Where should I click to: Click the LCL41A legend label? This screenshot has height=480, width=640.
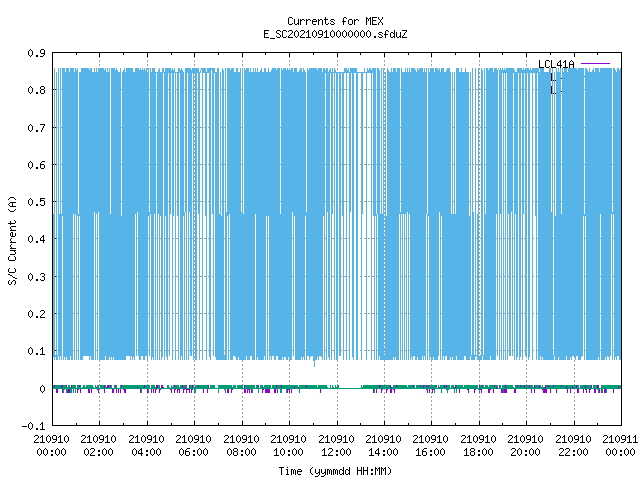pos(556,64)
